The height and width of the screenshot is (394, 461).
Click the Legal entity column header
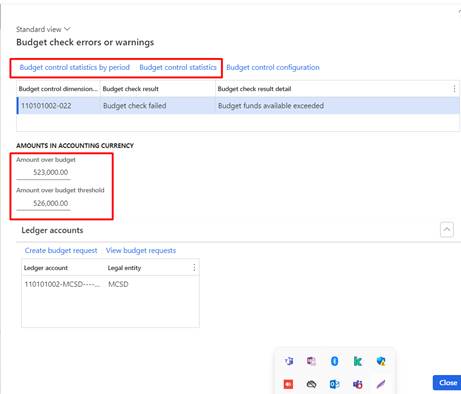[148, 268]
